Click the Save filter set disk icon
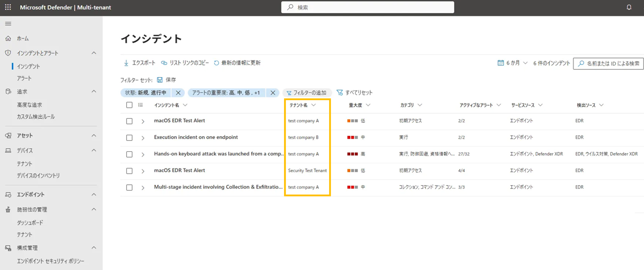 (160, 80)
